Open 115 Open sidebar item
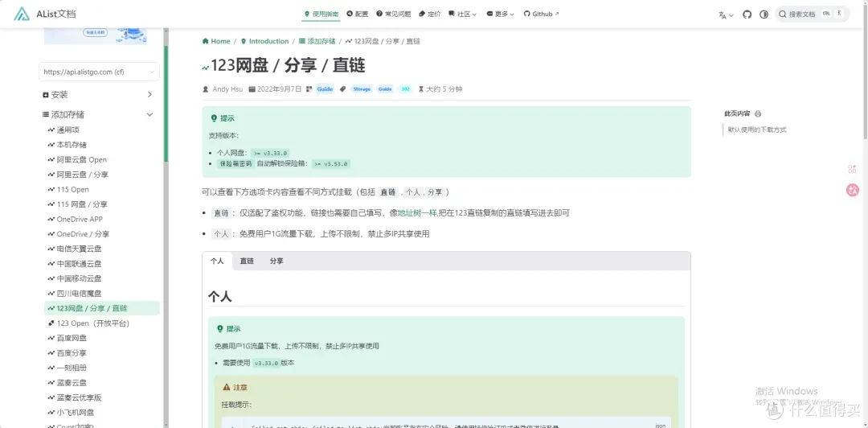 [x=102, y=190]
